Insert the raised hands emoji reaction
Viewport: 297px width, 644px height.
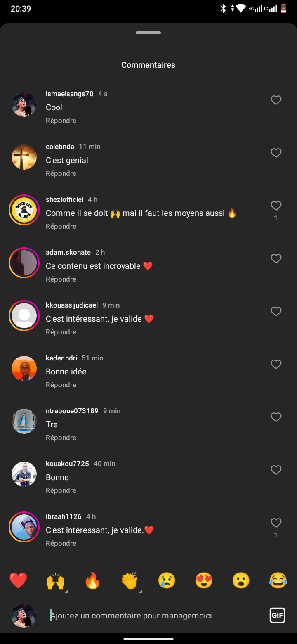pyautogui.click(x=55, y=580)
